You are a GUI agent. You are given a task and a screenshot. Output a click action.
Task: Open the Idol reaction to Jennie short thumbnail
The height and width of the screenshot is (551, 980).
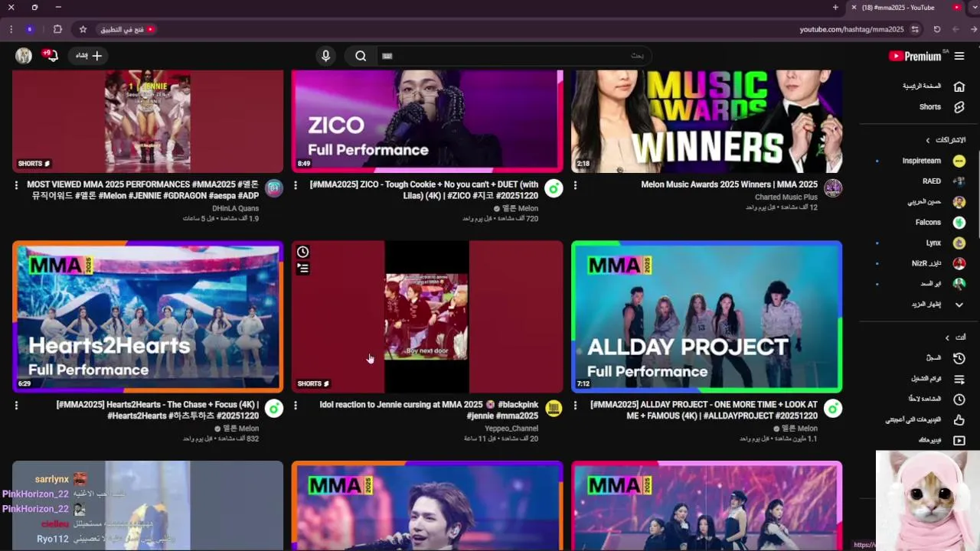pos(427,317)
